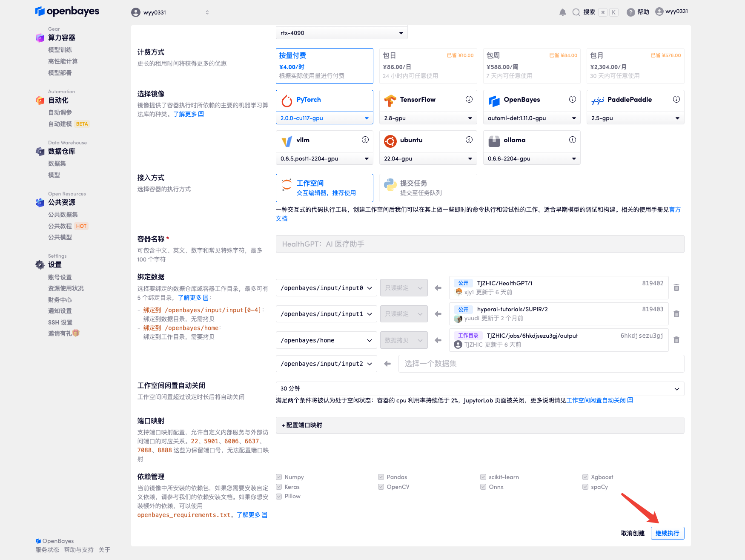Open the help icon in header
Image resolution: width=745 pixels, height=560 pixels.
630,12
